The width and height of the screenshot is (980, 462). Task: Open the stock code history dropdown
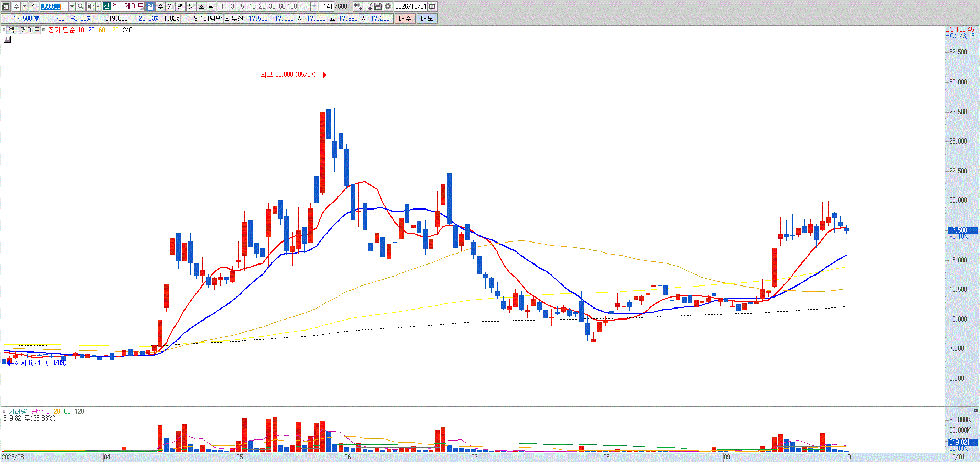tap(72, 6)
